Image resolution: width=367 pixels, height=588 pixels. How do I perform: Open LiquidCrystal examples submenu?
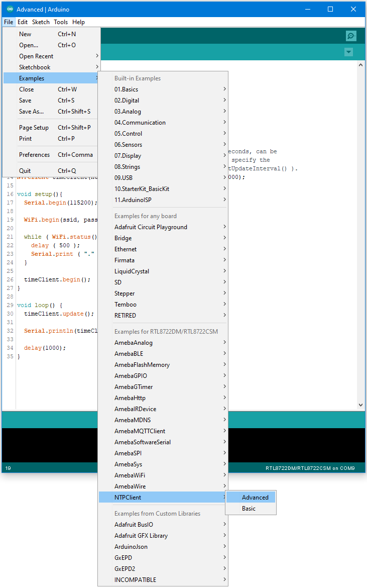163,271
